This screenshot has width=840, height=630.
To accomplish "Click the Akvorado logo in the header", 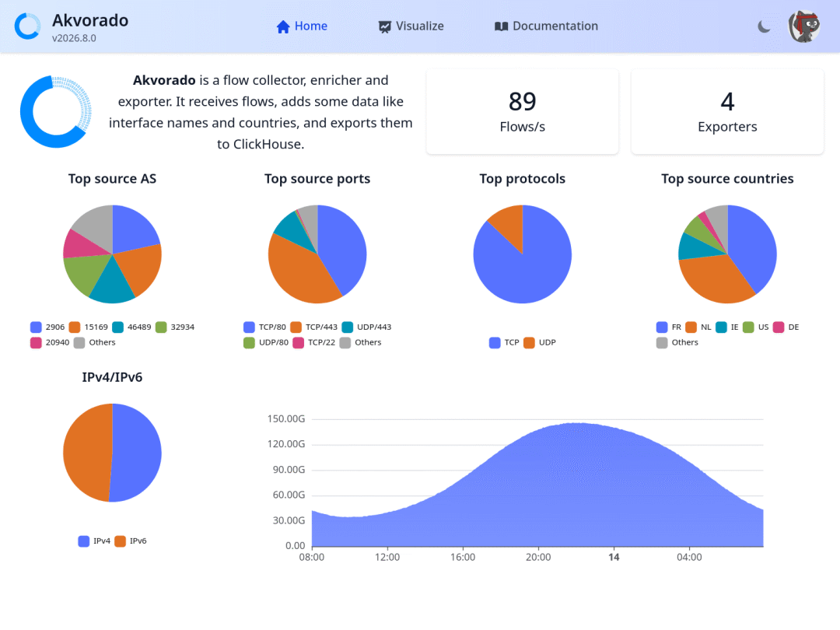I will (x=27, y=26).
